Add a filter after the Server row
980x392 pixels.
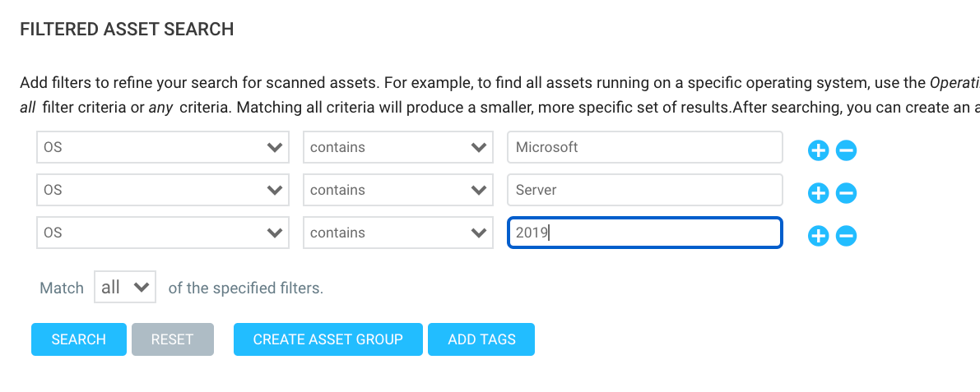click(818, 193)
